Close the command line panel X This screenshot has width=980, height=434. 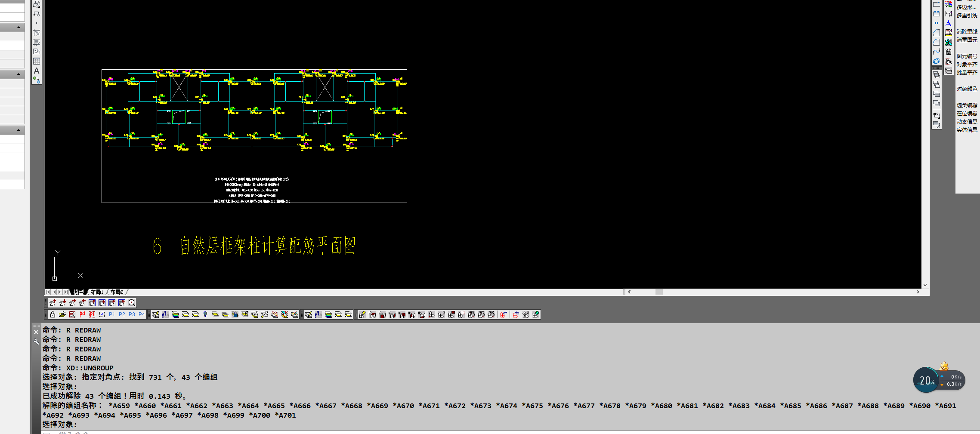click(36, 332)
